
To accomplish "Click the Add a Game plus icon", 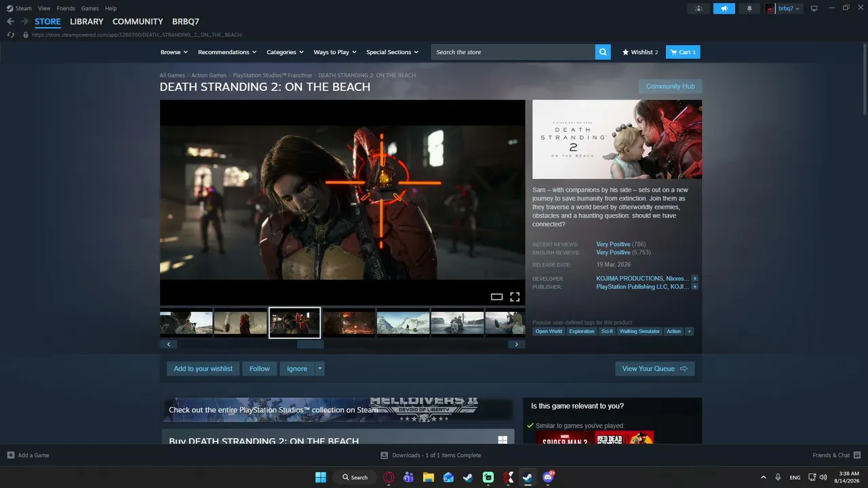I will click(11, 455).
